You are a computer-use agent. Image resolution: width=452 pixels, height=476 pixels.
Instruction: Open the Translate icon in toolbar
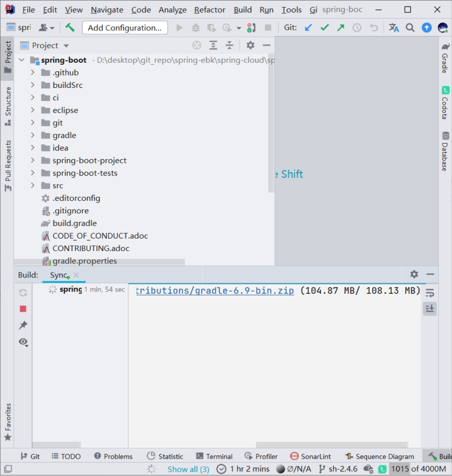394,27
